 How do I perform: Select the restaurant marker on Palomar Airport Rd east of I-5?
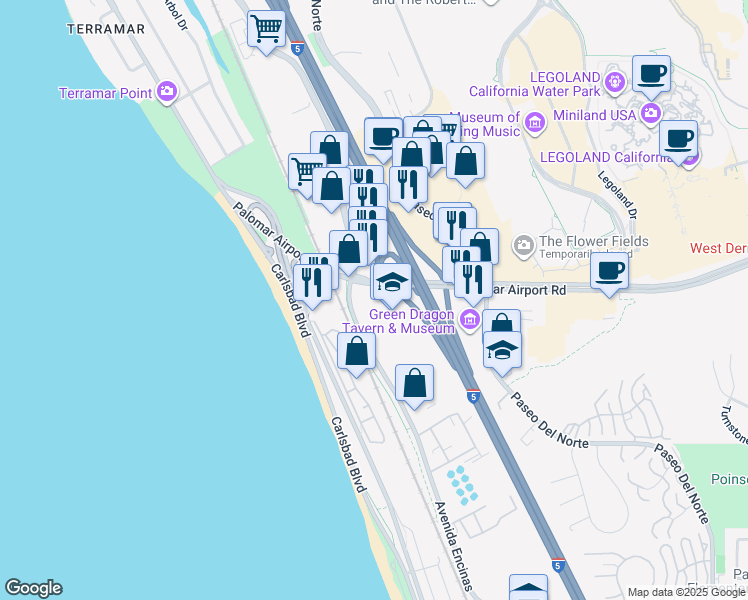473,280
